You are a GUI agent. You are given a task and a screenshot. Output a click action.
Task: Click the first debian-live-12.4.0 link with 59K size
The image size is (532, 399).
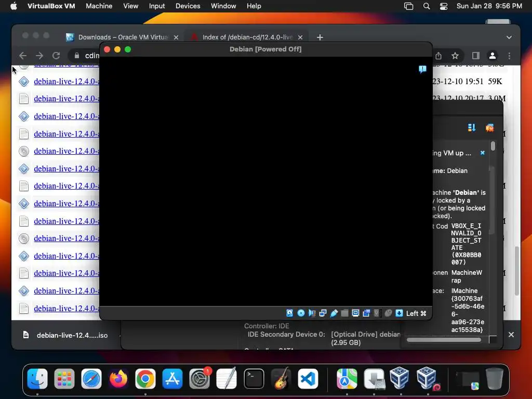[66, 82]
